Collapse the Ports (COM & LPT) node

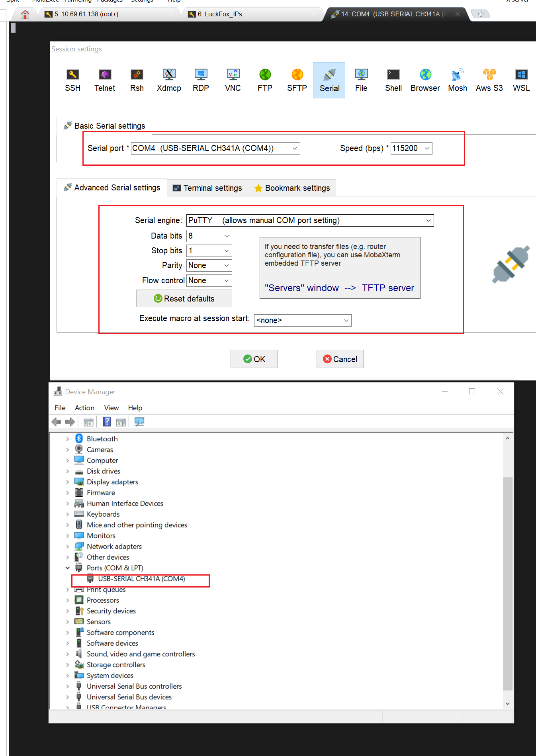[67, 568]
